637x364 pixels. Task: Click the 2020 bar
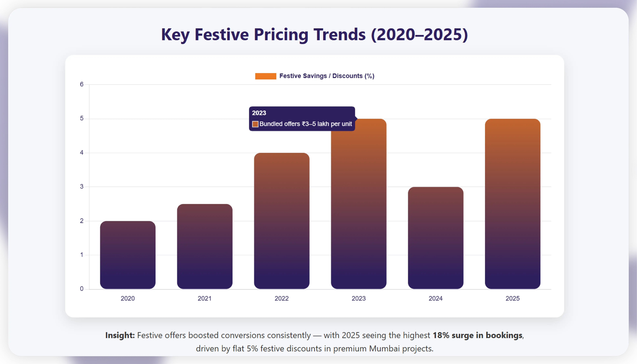pos(128,255)
